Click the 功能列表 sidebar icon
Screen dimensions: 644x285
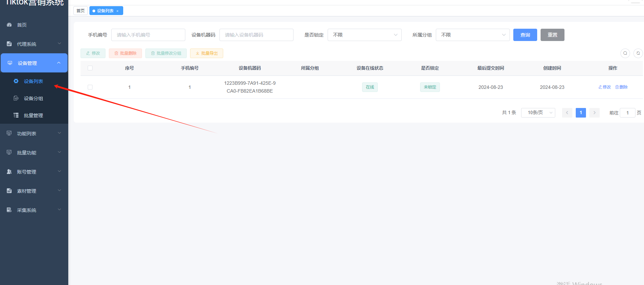[9, 133]
